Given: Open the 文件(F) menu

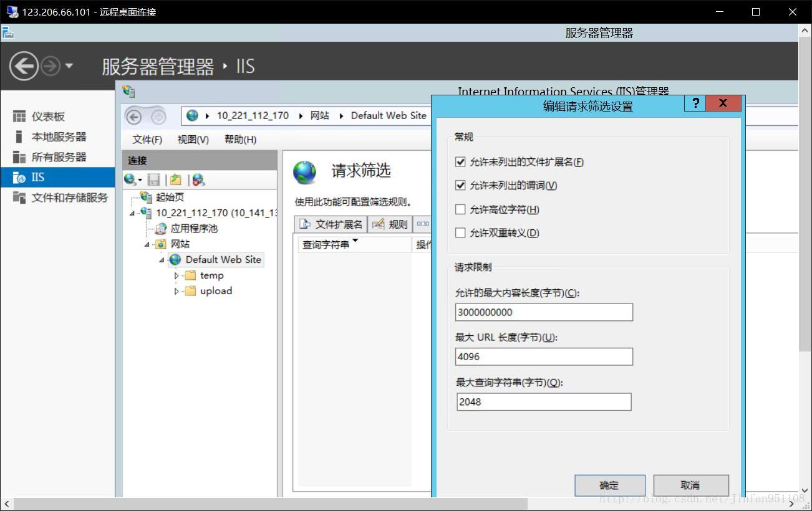Looking at the screenshot, I should [x=147, y=139].
